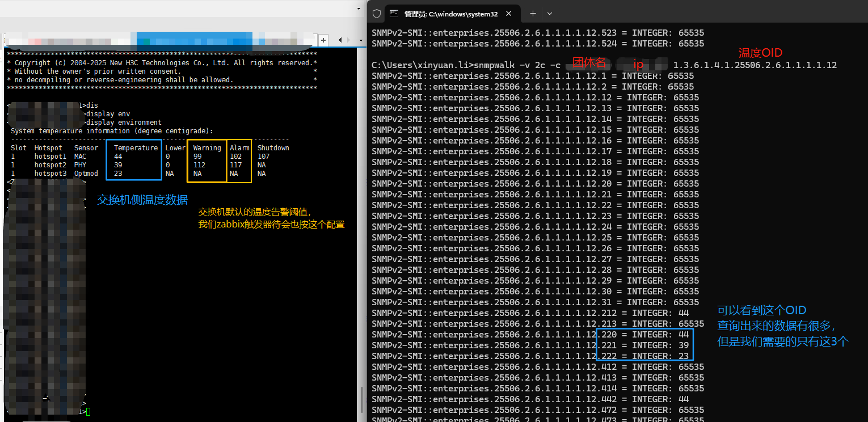Click the Alarm column header in the temperature table
868x422 pixels.
click(x=239, y=148)
